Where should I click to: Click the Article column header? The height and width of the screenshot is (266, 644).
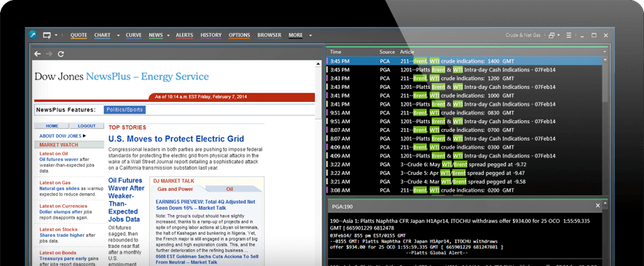(407, 52)
